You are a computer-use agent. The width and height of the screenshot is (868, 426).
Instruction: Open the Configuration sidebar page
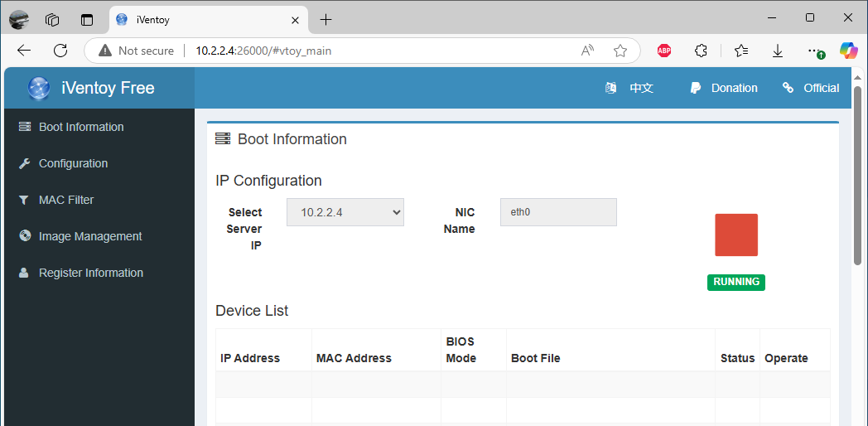(x=73, y=163)
